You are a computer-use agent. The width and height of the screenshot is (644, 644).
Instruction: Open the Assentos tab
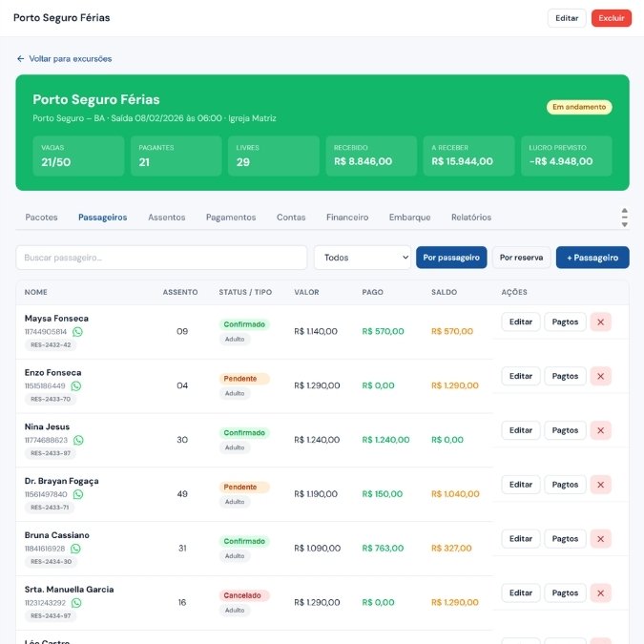point(167,218)
